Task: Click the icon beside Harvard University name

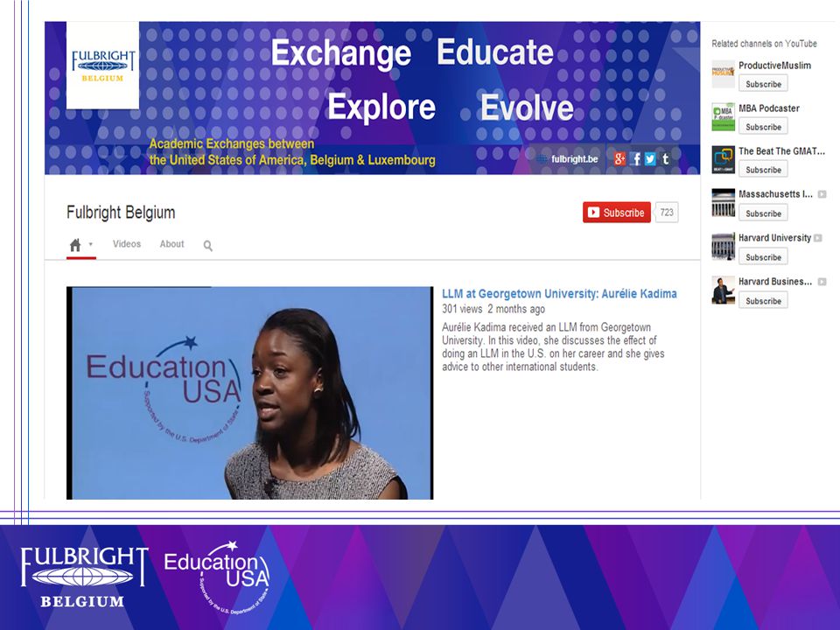Action: point(817,238)
